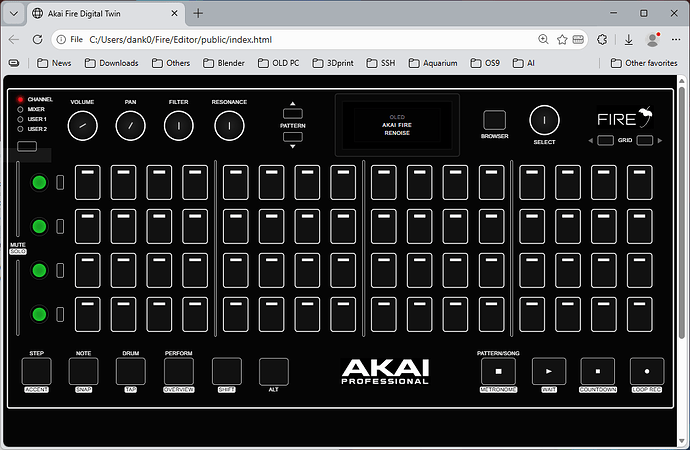This screenshot has height=450, width=690.
Task: Open the browser settings and more menu
Action: point(676,40)
